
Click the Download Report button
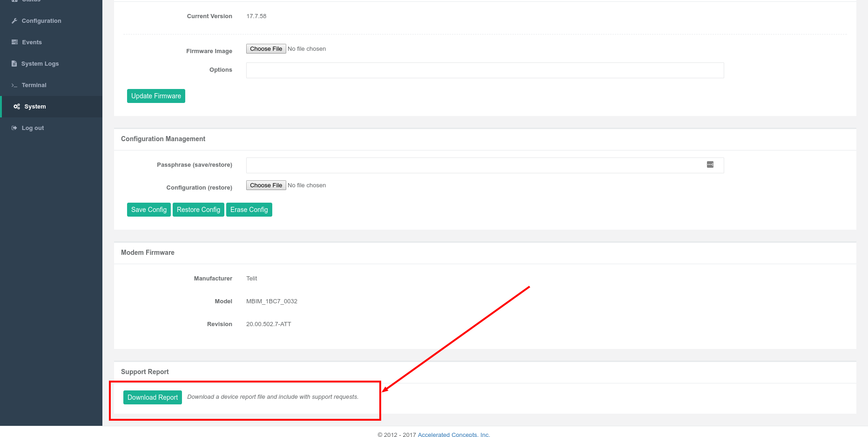coord(152,397)
